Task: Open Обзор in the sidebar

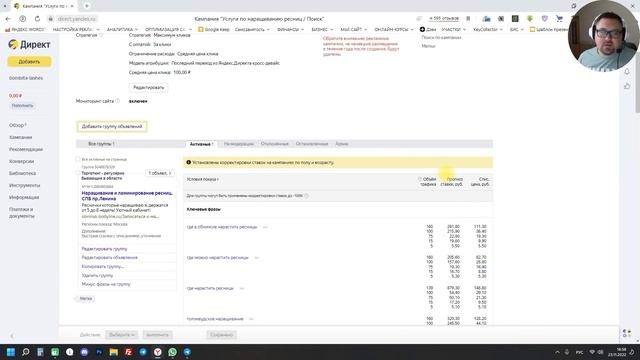Action: click(18, 125)
